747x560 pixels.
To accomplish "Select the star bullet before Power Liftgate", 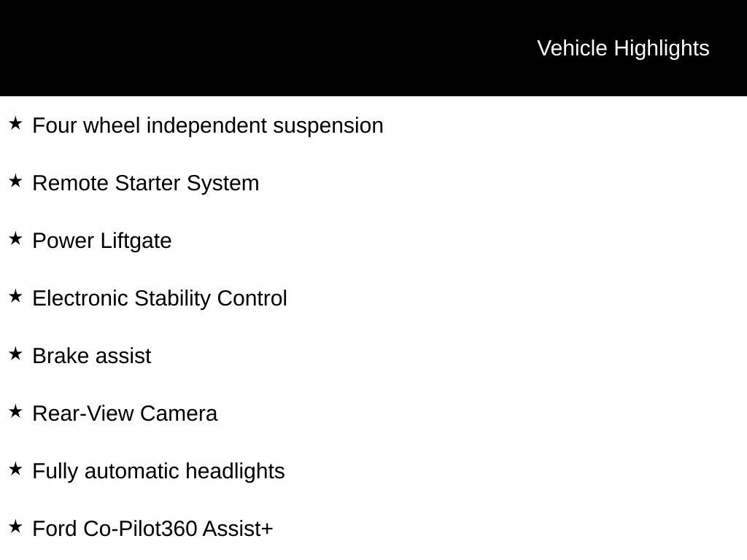I will (15, 239).
